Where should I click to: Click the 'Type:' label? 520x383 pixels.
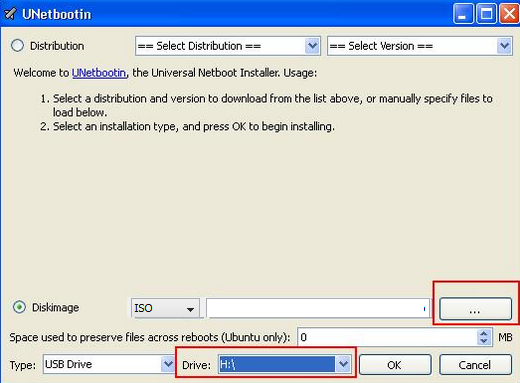pyautogui.click(x=23, y=365)
